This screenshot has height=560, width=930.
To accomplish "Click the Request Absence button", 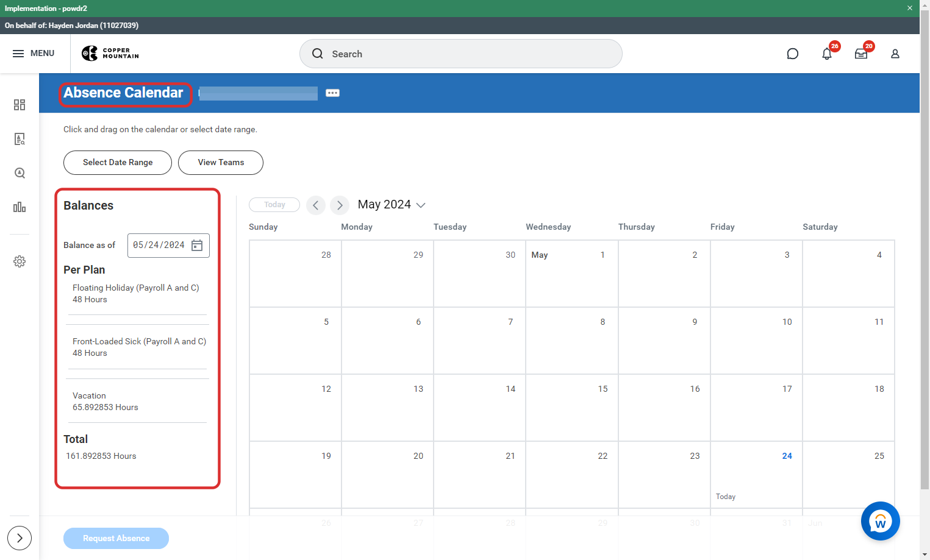I will pyautogui.click(x=116, y=538).
